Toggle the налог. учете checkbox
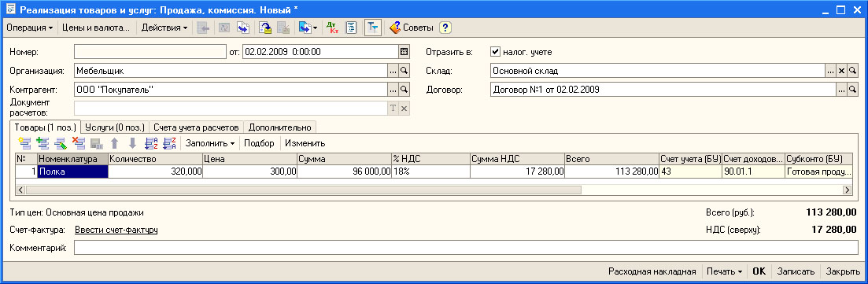Image resolution: width=868 pixels, height=284 pixels. pyautogui.click(x=496, y=52)
